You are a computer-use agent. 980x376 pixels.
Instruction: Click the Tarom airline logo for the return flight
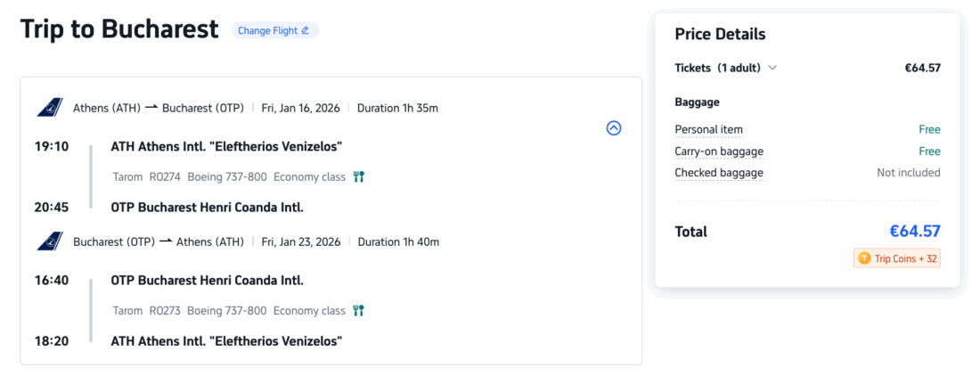pos(49,241)
